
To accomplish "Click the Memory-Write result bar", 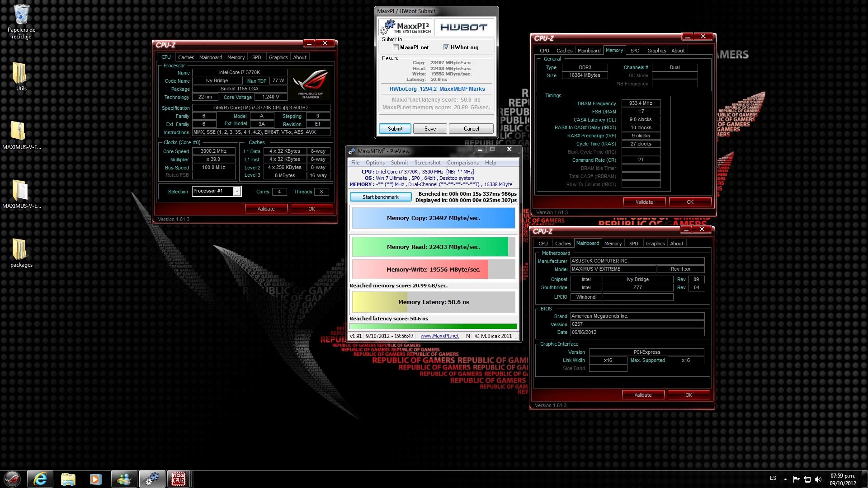I will (x=433, y=269).
